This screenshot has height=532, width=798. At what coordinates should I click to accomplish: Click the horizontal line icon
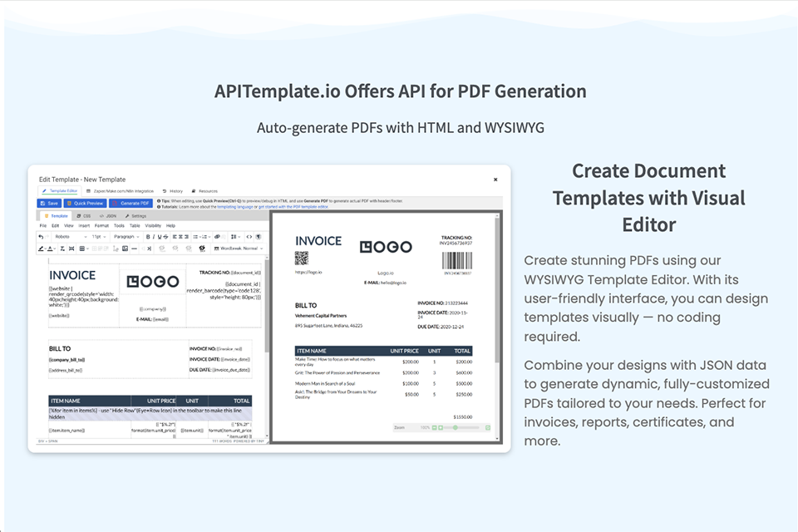pyautogui.click(x=134, y=249)
